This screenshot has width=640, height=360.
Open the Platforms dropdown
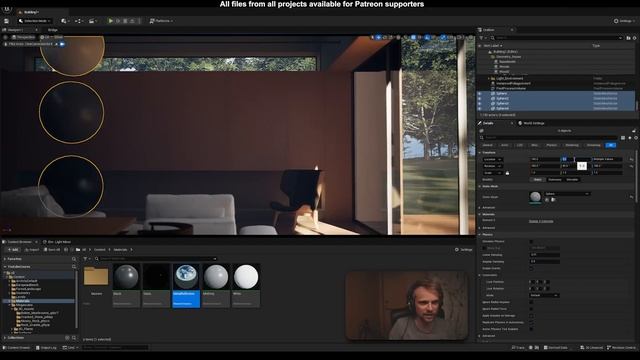pos(161,21)
